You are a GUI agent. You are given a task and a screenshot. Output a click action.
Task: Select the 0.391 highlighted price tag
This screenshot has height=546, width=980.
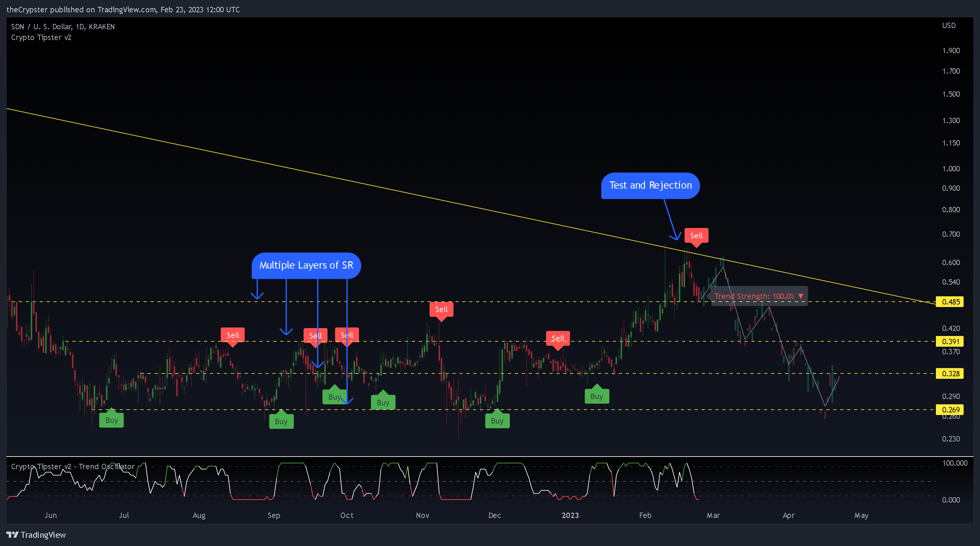pos(950,341)
